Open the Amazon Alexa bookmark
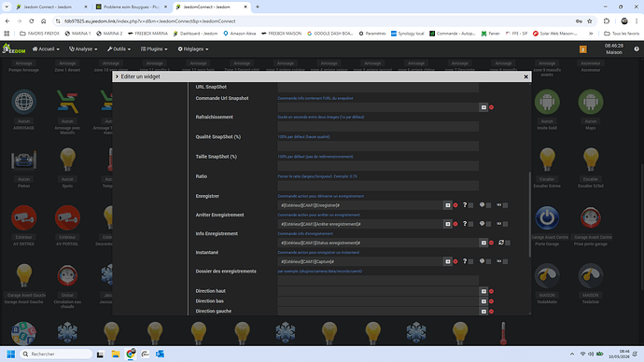The width and height of the screenshot is (644, 362). [240, 34]
